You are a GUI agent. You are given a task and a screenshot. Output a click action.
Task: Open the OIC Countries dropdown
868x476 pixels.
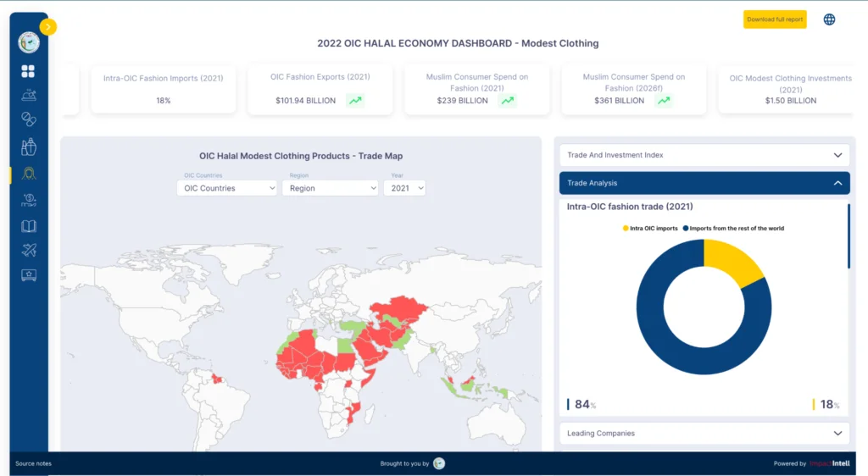(x=227, y=188)
